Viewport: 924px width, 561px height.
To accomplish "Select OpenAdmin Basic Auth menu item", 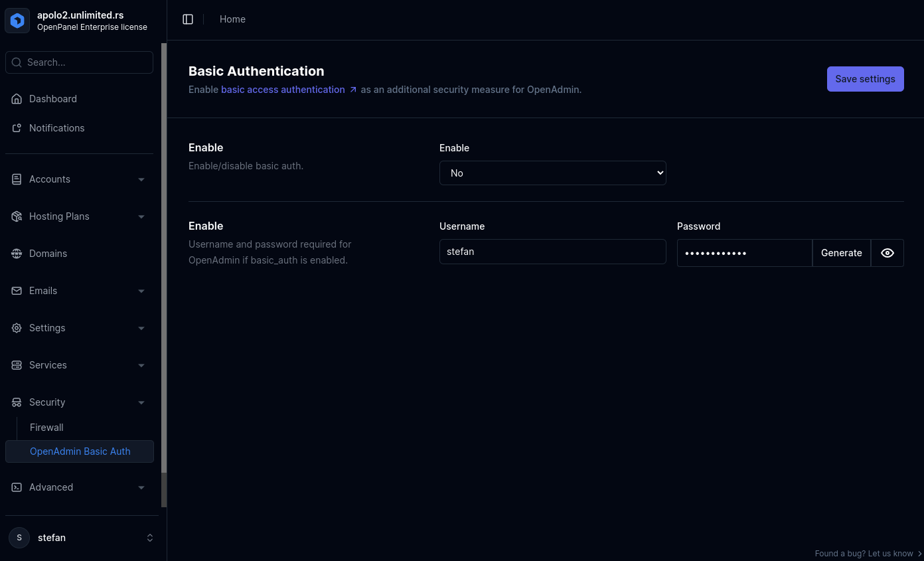I will pyautogui.click(x=80, y=451).
